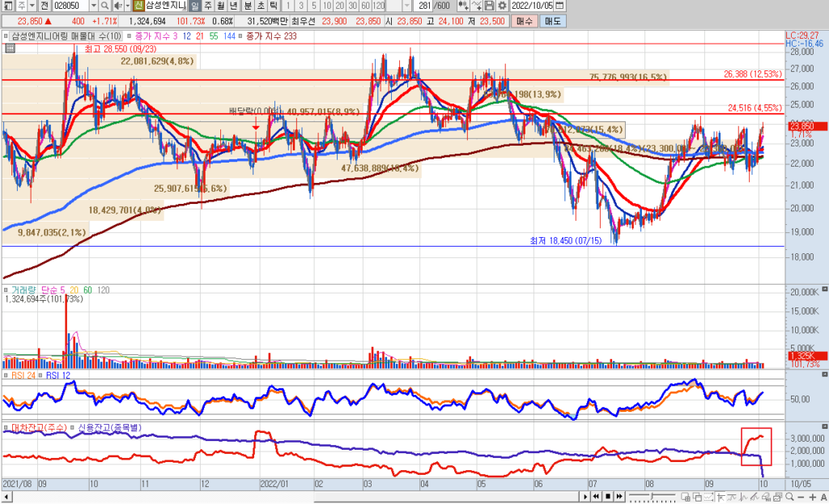Click the save chart floppy disk icon
829x504 pixels.
(489, 6)
